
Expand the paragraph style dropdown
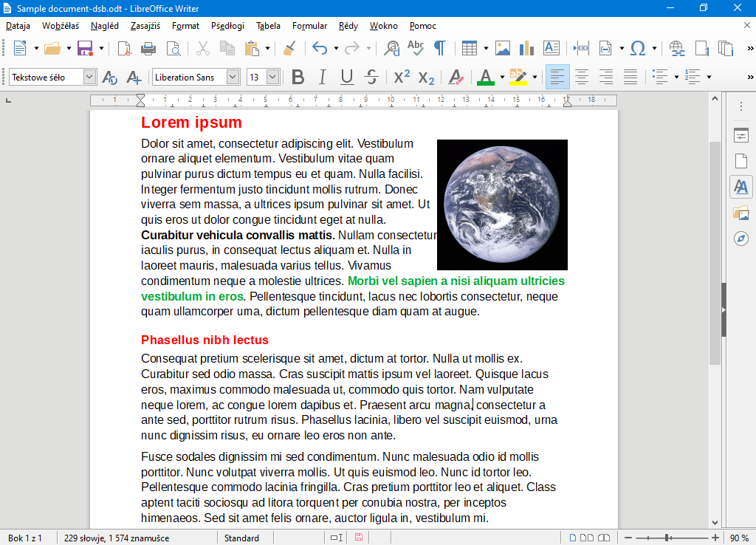[x=90, y=77]
